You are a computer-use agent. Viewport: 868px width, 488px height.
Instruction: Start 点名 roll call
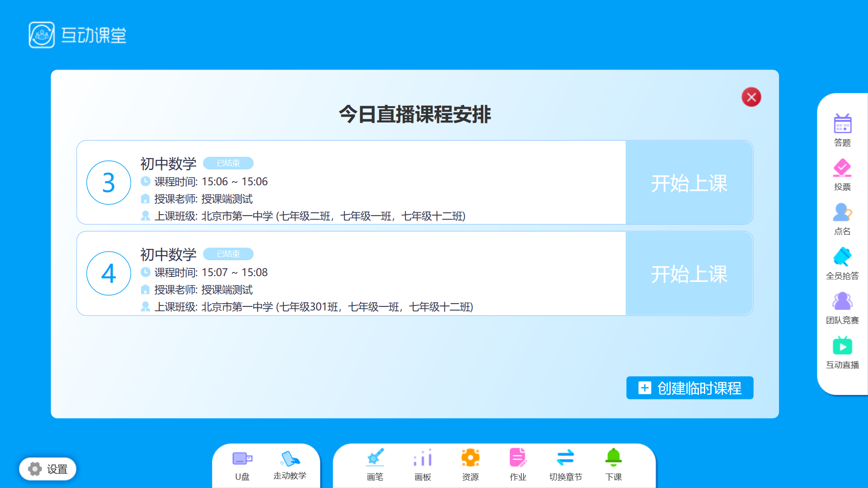pyautogui.click(x=842, y=219)
